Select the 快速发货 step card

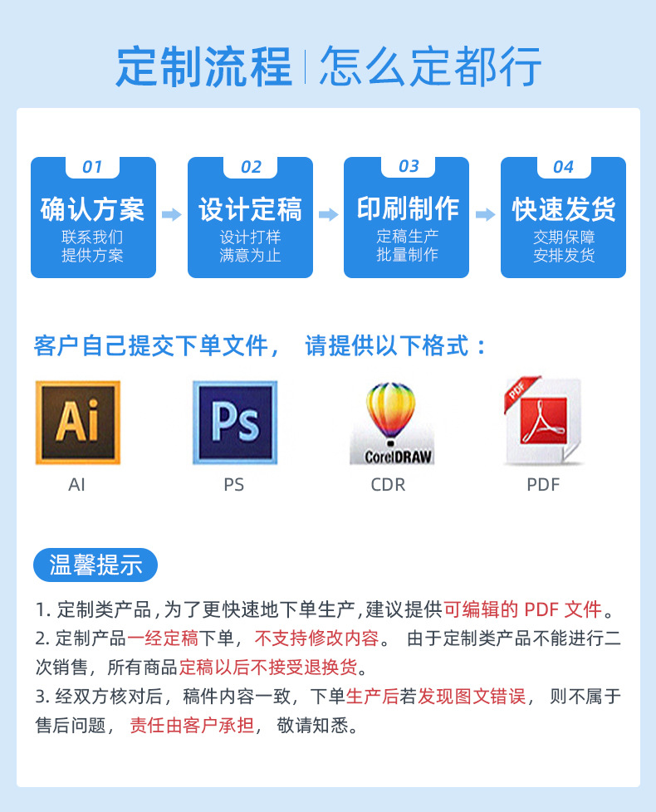(x=563, y=218)
